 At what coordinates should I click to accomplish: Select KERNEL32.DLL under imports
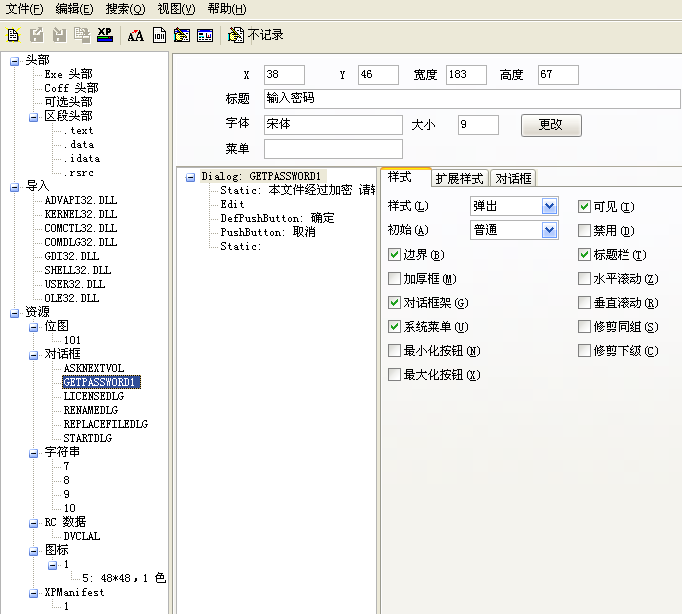point(80,214)
